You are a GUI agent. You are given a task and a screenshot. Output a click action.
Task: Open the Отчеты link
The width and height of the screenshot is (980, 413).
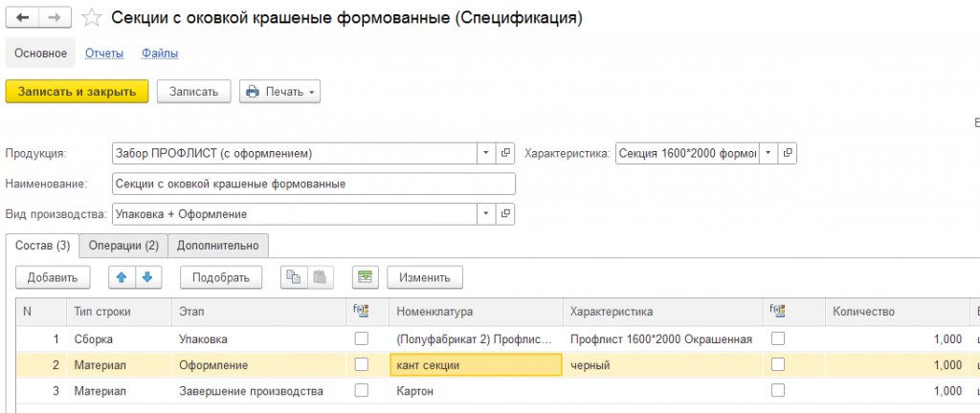(104, 53)
